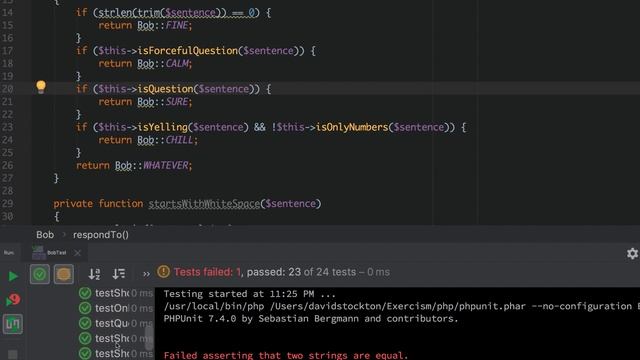This screenshot has height=360, width=640.
Task: Toggle auto-test rerun icon in run sidebar
Action: pos(13,324)
